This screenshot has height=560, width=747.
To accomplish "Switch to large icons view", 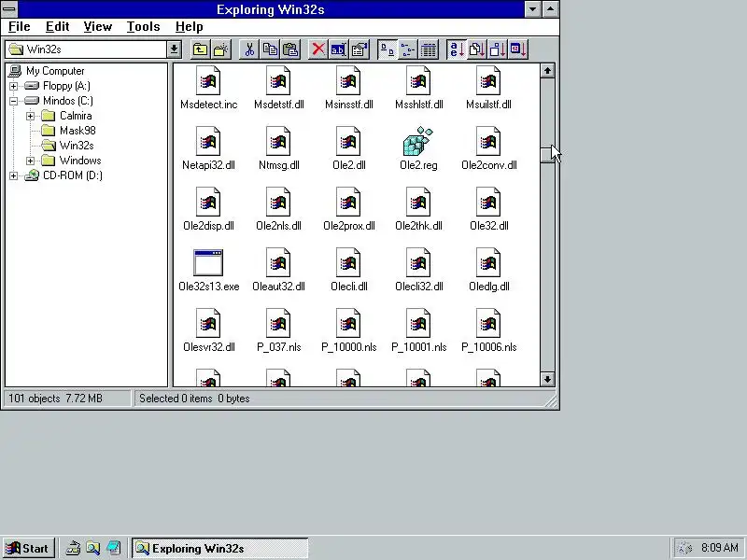I will click(x=388, y=49).
